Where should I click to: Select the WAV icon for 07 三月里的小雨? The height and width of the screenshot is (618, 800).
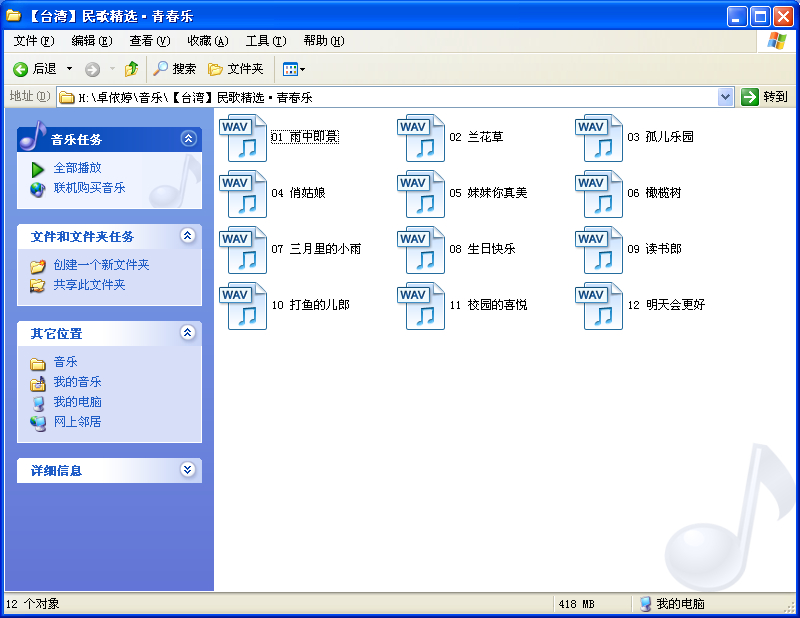coord(243,250)
